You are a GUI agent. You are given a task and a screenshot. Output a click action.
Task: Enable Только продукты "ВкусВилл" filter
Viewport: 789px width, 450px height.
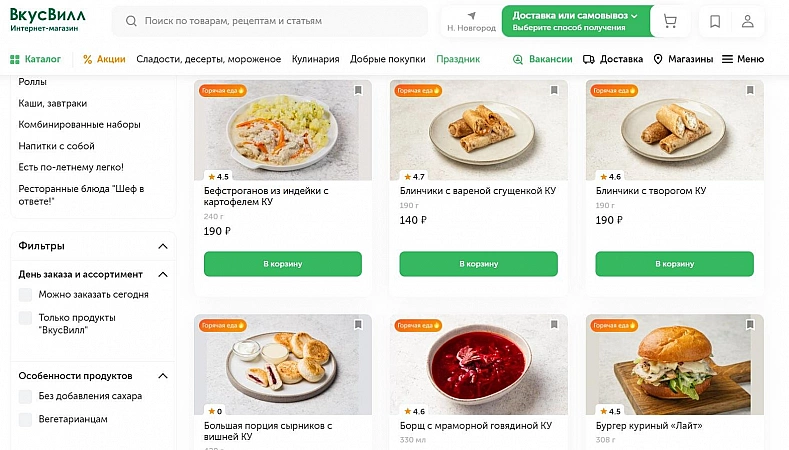click(25, 318)
